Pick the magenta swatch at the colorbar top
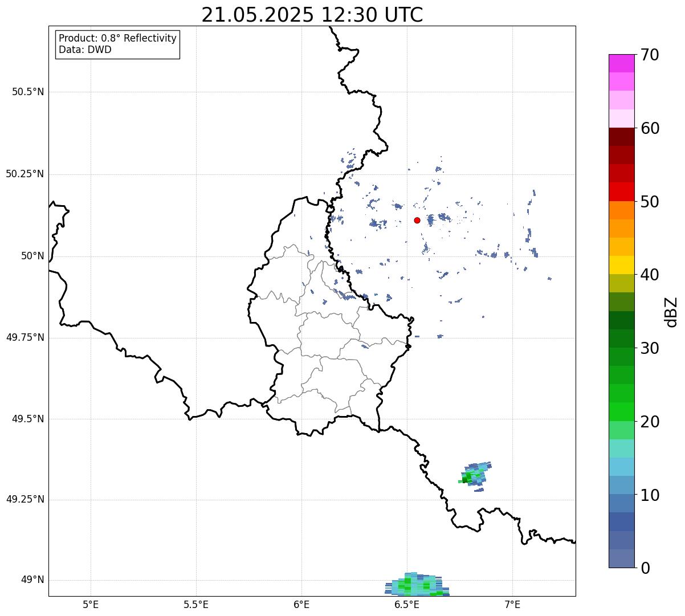Viewport: 685px width, 616px height. (622, 63)
